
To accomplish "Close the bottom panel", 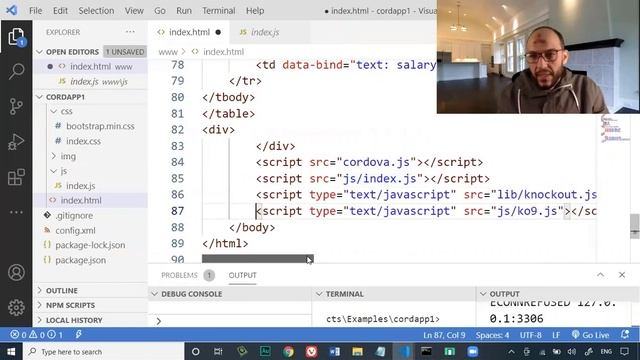I will tap(622, 275).
